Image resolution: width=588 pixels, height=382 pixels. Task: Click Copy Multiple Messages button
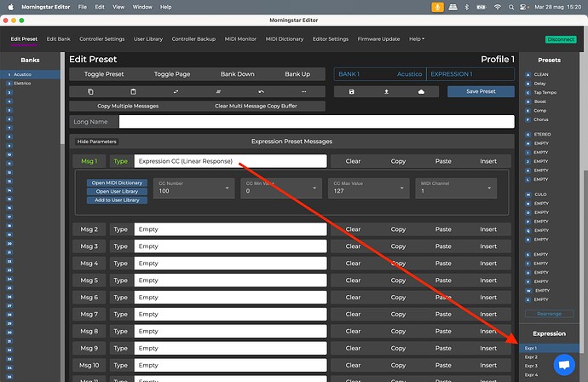coord(128,107)
